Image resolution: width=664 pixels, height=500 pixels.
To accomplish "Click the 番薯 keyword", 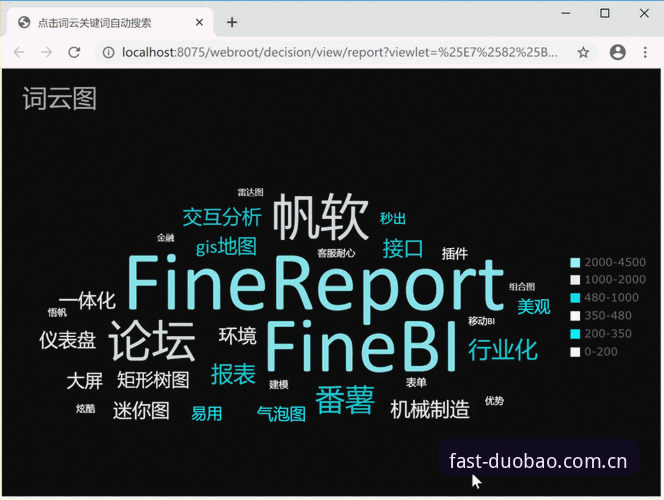I will click(x=345, y=400).
